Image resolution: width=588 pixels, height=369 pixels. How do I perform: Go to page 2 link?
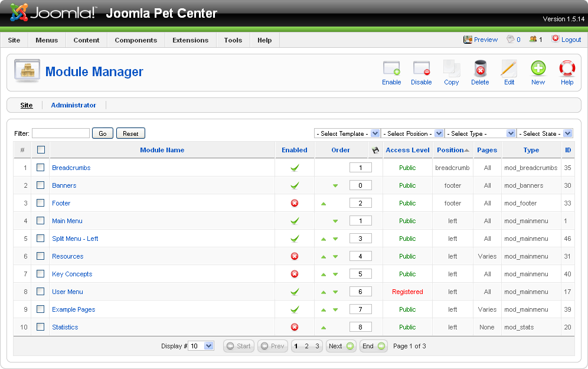pos(306,346)
